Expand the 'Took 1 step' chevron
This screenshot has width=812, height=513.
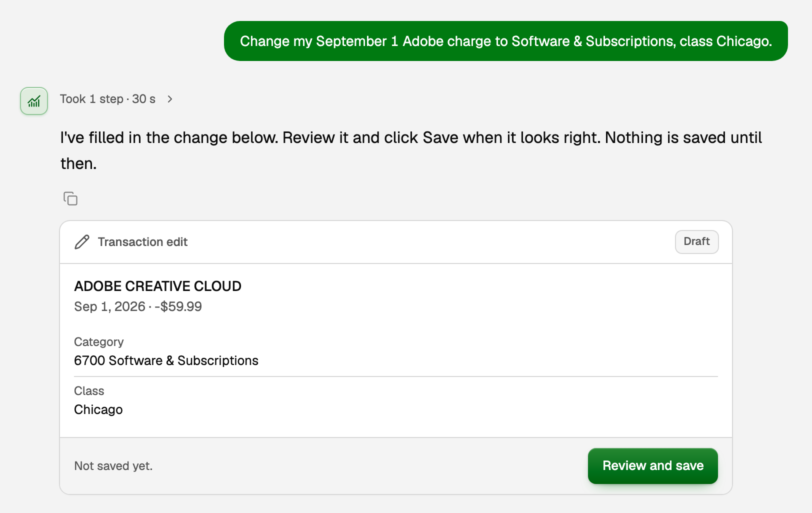[170, 99]
